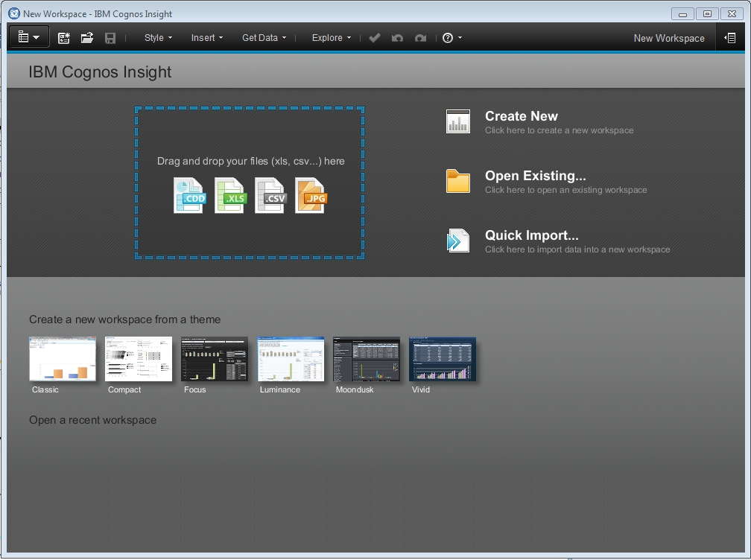Viewport: 751px width, 560px height.
Task: Click the Undo arrow icon
Action: click(x=397, y=38)
